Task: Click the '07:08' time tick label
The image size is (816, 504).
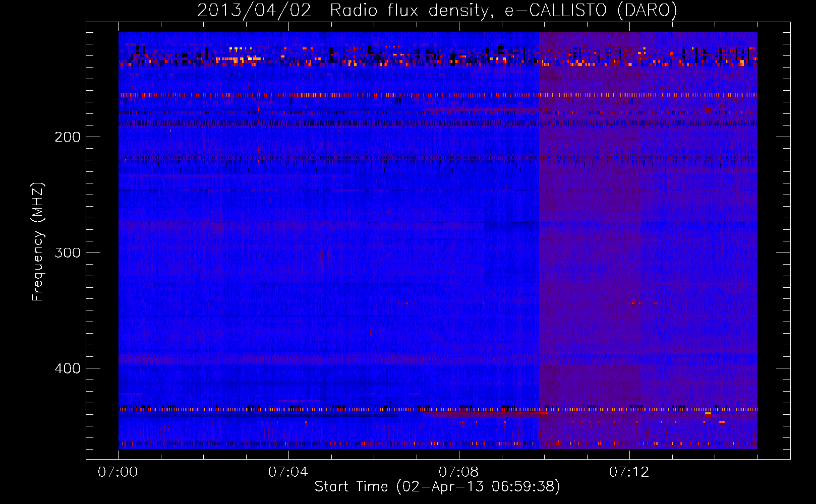Action: click(458, 472)
